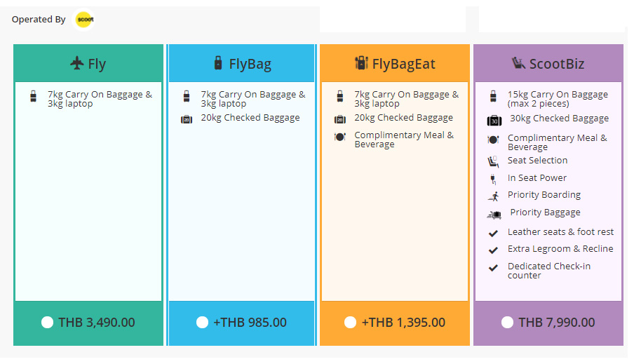Click the luggage-and-meal icon beside FlyBagEat
The image size is (634, 364).
361,63
